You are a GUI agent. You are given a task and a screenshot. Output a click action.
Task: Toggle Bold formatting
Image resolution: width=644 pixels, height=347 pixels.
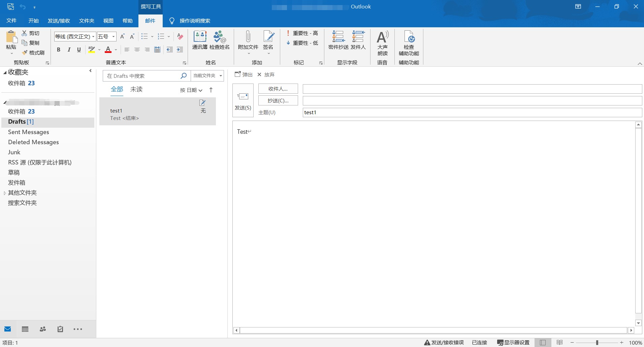pyautogui.click(x=59, y=50)
